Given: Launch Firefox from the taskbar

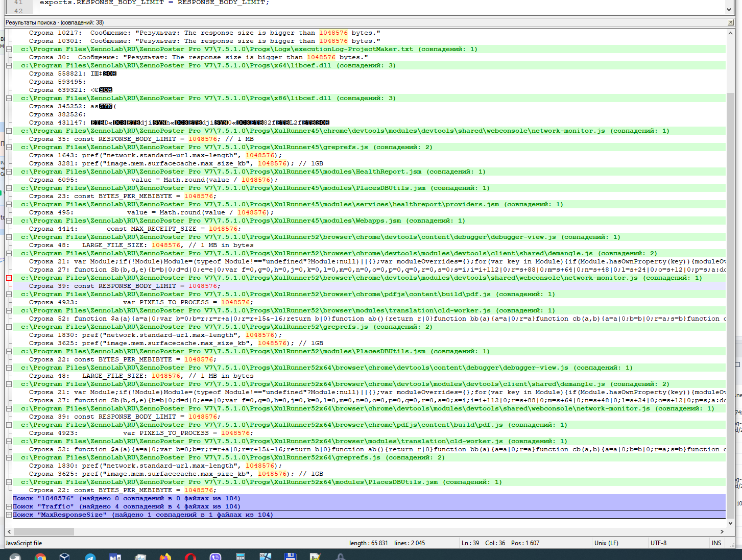Looking at the screenshot, I should 165,556.
